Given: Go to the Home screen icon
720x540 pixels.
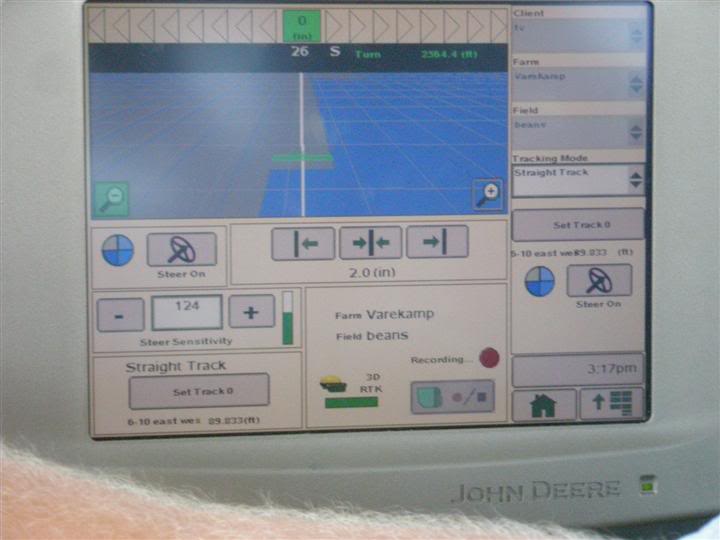Looking at the screenshot, I should 544,405.
